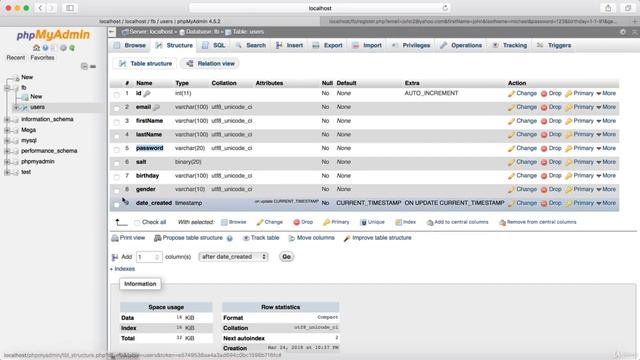
Task: Click Unique with selected option
Action: point(372,222)
